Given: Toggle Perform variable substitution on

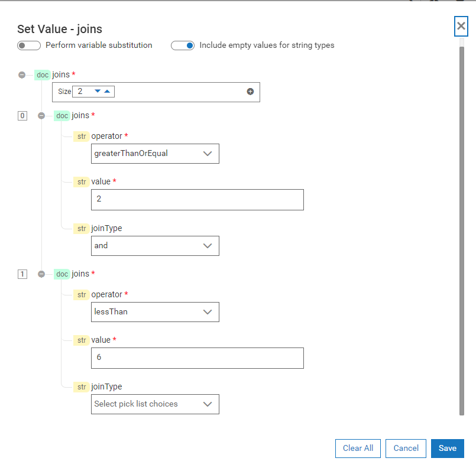Looking at the screenshot, I should coord(29,45).
